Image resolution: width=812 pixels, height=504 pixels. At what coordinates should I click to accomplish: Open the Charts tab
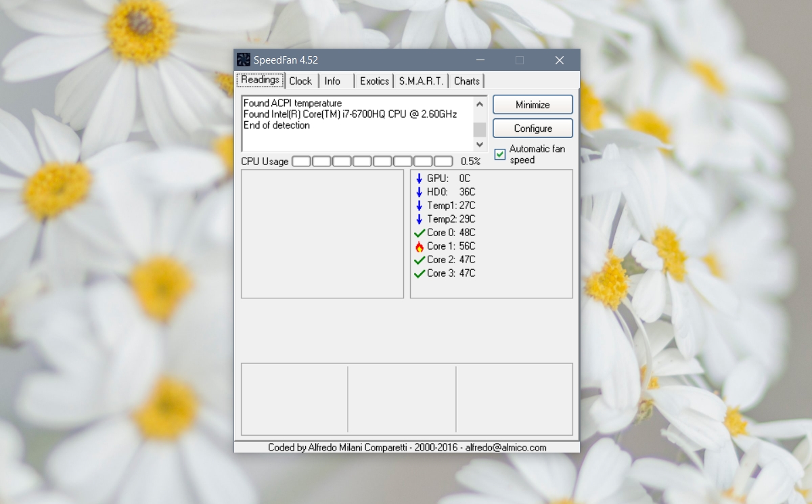466,80
